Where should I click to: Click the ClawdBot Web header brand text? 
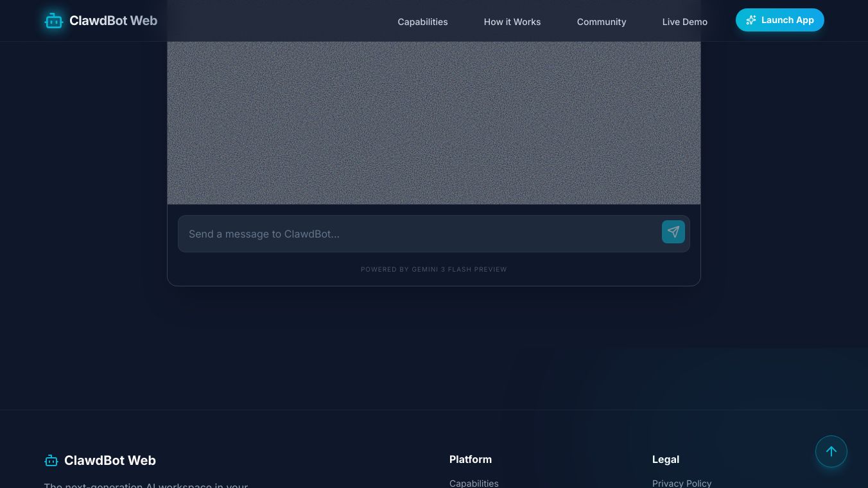coord(114,21)
